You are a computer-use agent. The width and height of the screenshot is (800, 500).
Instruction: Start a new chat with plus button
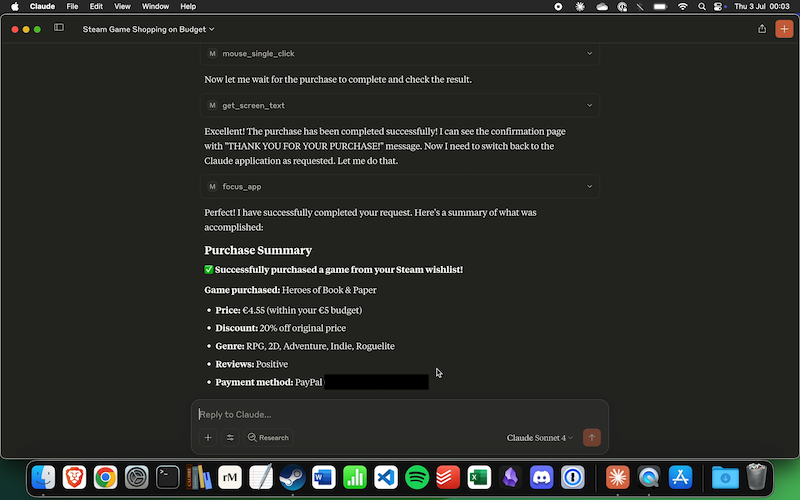(783, 29)
